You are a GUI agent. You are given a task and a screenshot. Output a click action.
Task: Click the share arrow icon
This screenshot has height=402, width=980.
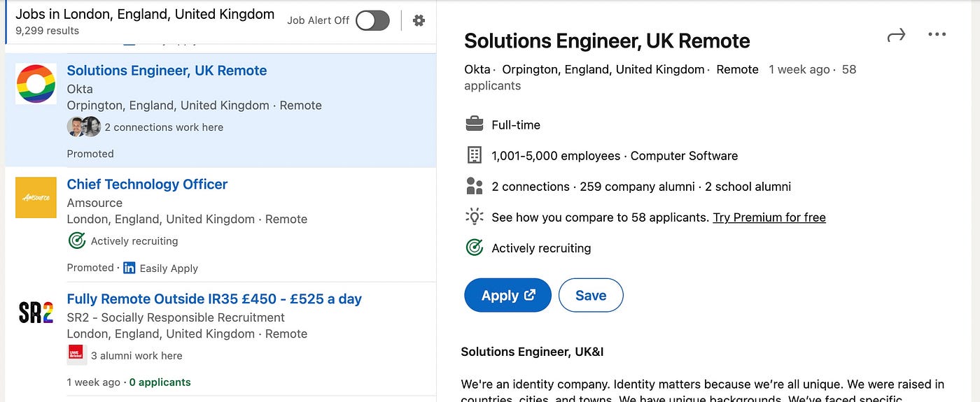click(896, 35)
